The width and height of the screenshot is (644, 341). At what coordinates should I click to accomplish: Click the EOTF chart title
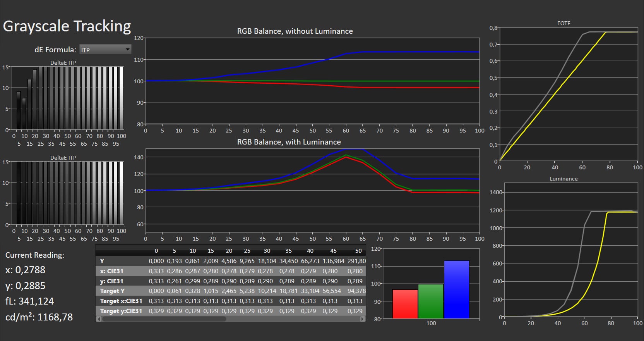[563, 23]
